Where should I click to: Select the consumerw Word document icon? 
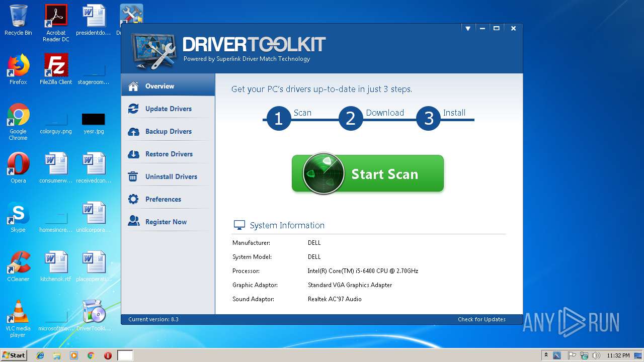[56, 168]
